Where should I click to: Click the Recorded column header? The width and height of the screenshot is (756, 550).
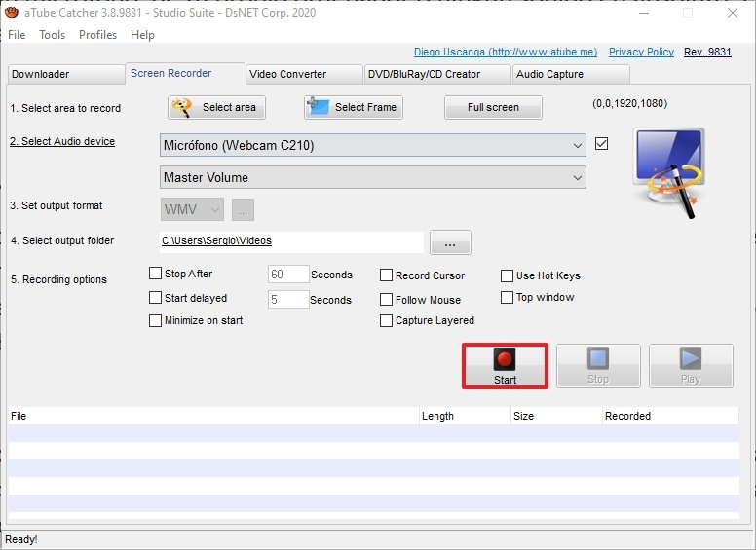coord(670,416)
